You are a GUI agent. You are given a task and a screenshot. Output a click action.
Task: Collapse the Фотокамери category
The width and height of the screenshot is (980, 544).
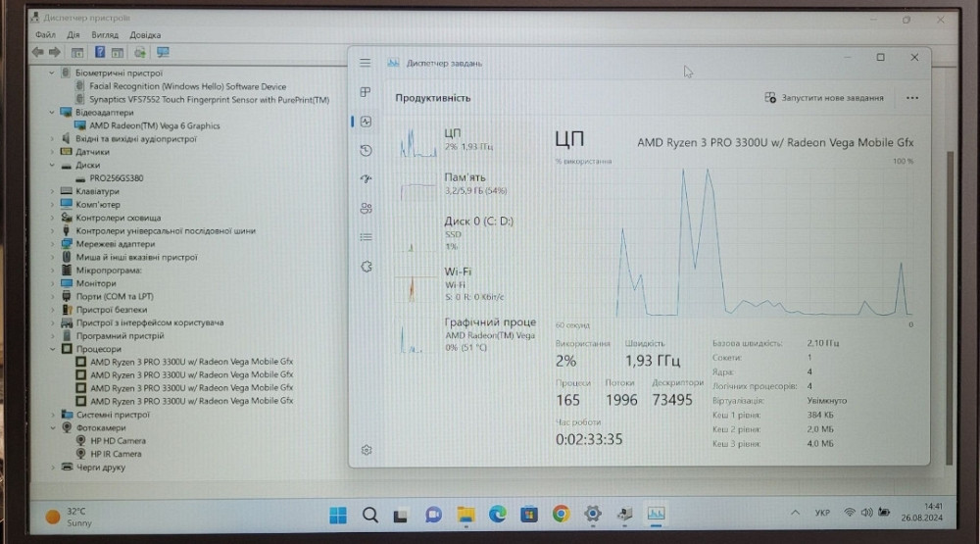[52, 427]
